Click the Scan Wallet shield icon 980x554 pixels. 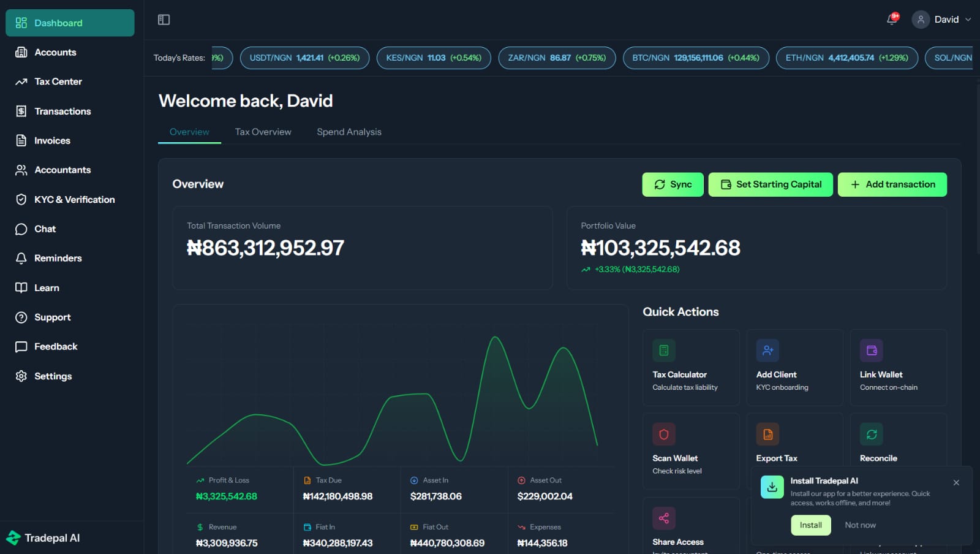663,434
